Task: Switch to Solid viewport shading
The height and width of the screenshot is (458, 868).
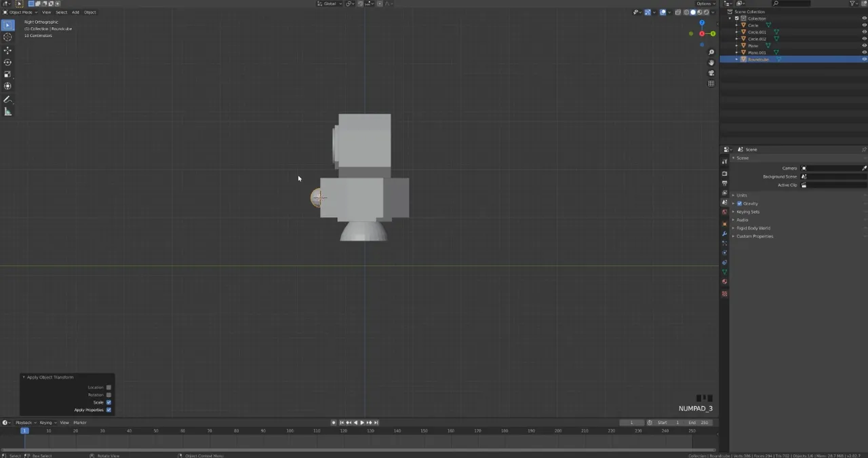Action: (x=693, y=12)
